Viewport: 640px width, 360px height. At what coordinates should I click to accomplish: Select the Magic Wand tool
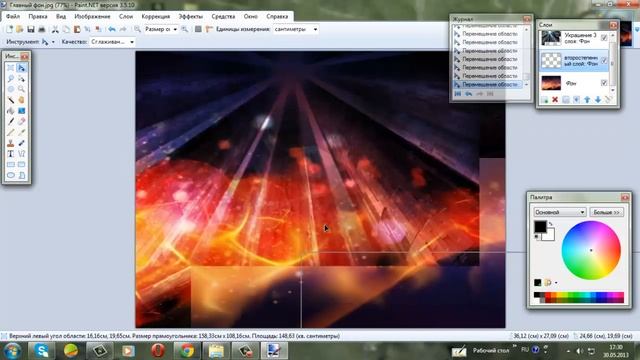click(11, 100)
